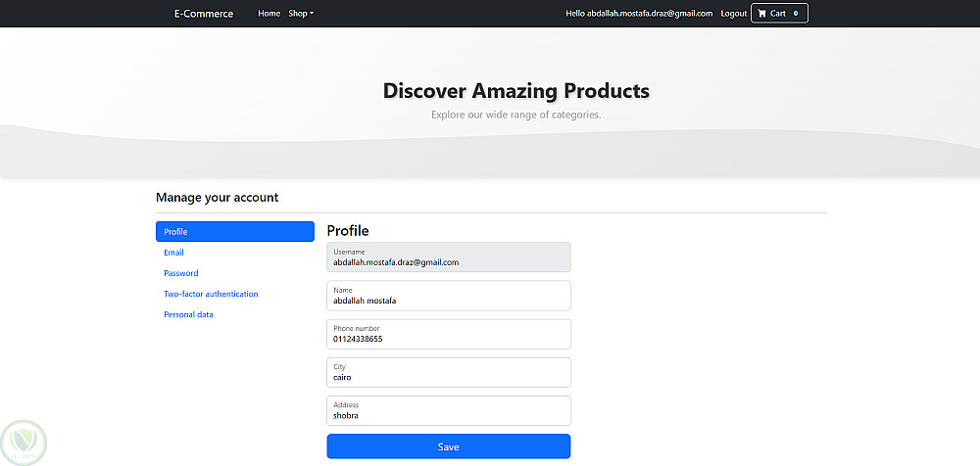Screen dimensions: 980x466
Task: Switch to the Email settings tab
Action: coord(174,253)
